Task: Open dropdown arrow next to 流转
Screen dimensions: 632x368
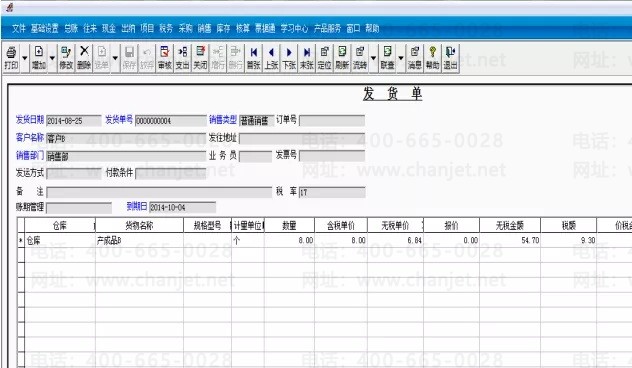Action: [373, 58]
